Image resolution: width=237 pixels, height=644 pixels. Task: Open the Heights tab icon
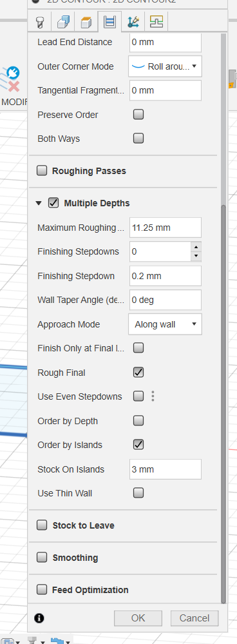[86, 22]
